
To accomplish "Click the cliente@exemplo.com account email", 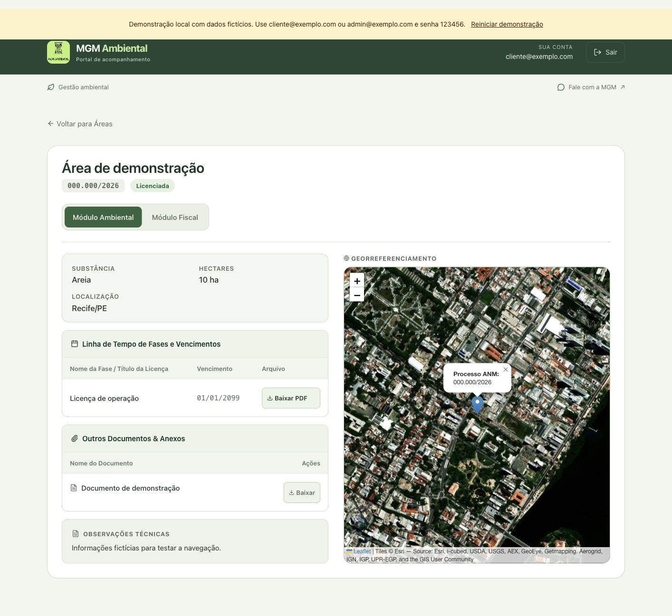I will point(539,57).
